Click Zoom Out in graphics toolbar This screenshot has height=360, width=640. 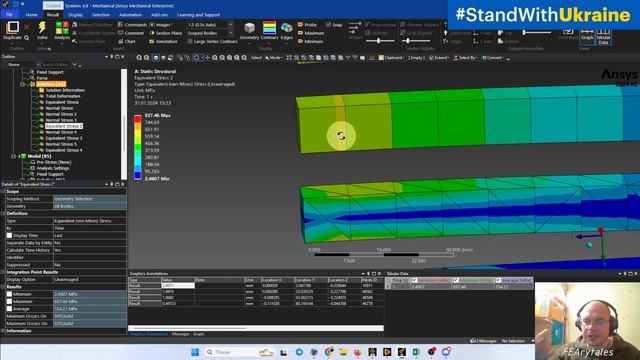tap(147, 58)
